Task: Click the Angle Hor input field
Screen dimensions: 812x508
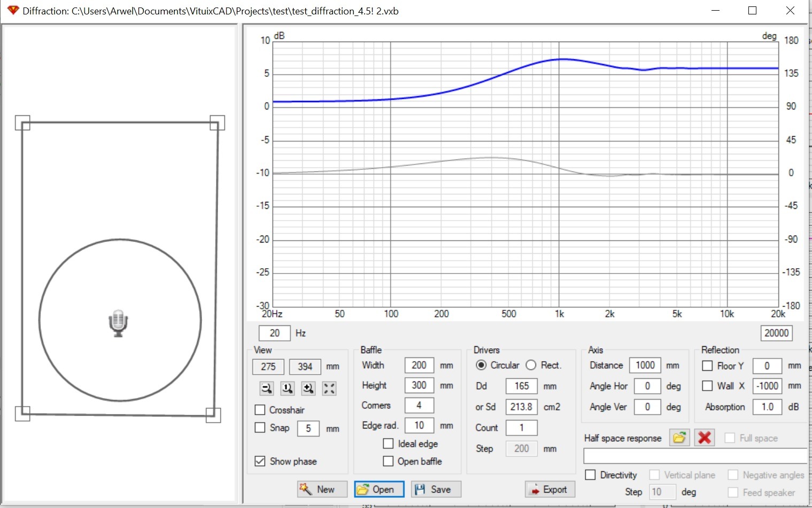Action: click(x=647, y=386)
